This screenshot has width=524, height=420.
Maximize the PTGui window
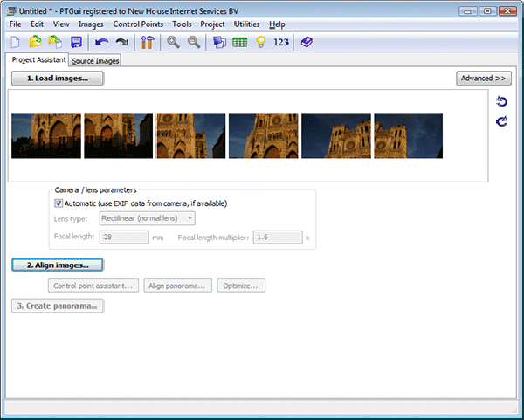(487, 11)
